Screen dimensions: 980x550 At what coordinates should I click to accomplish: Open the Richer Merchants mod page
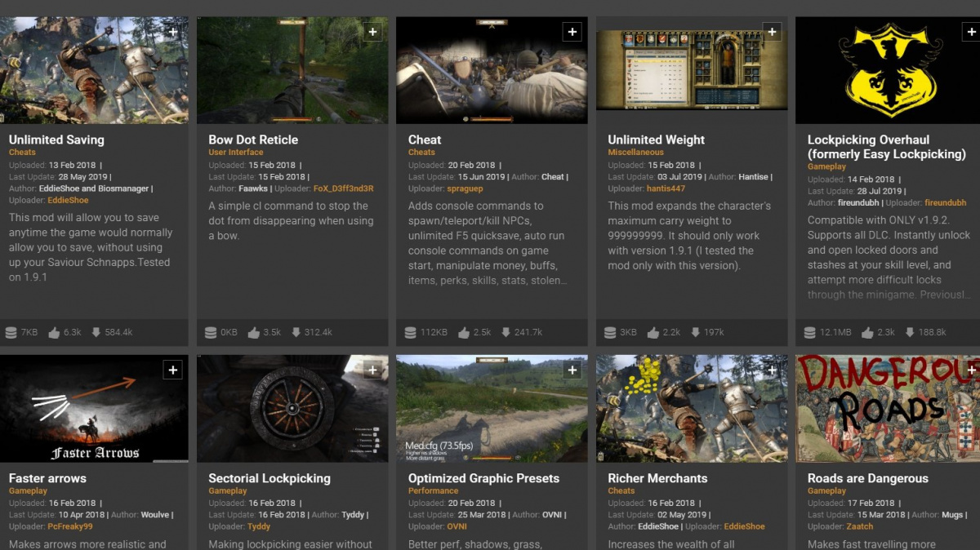[657, 478]
